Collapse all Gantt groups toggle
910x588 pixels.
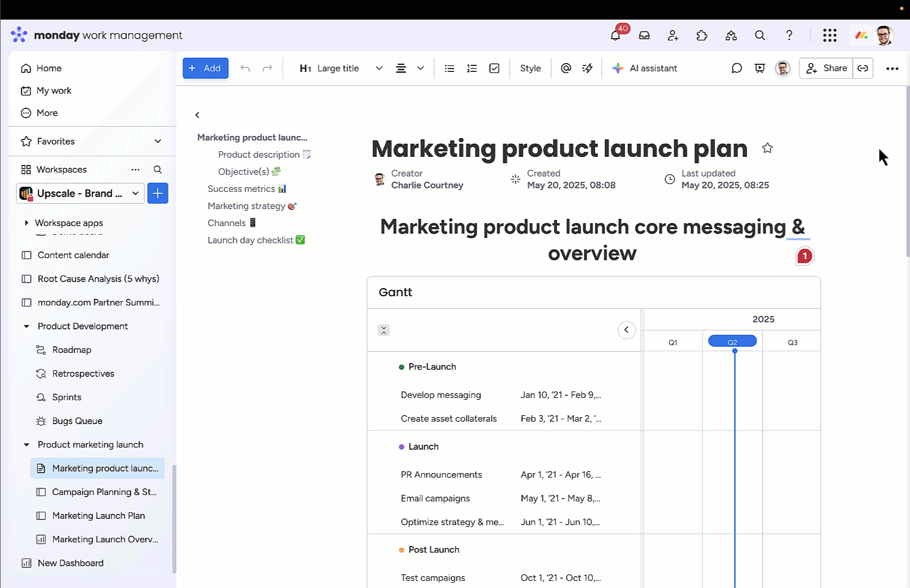click(384, 330)
